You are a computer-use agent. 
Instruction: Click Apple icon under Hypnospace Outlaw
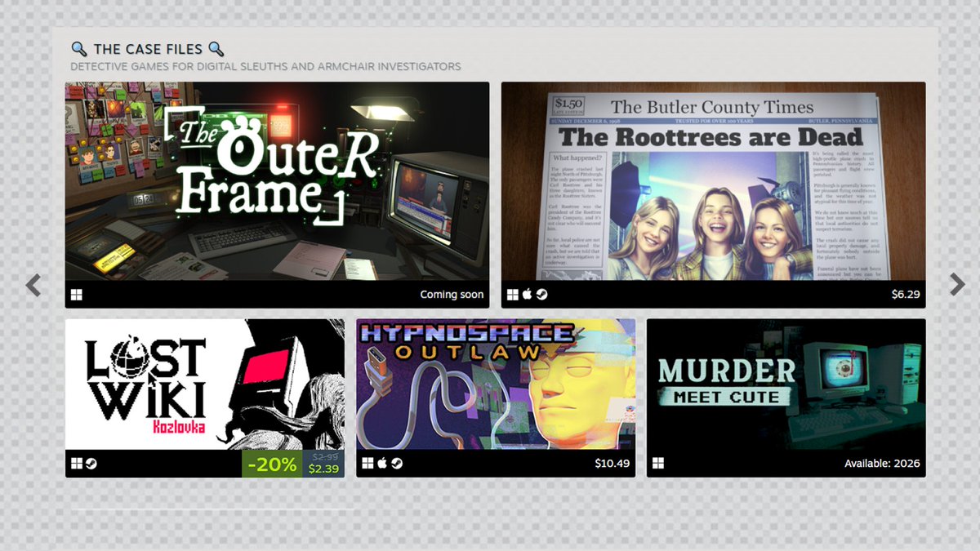(x=381, y=464)
